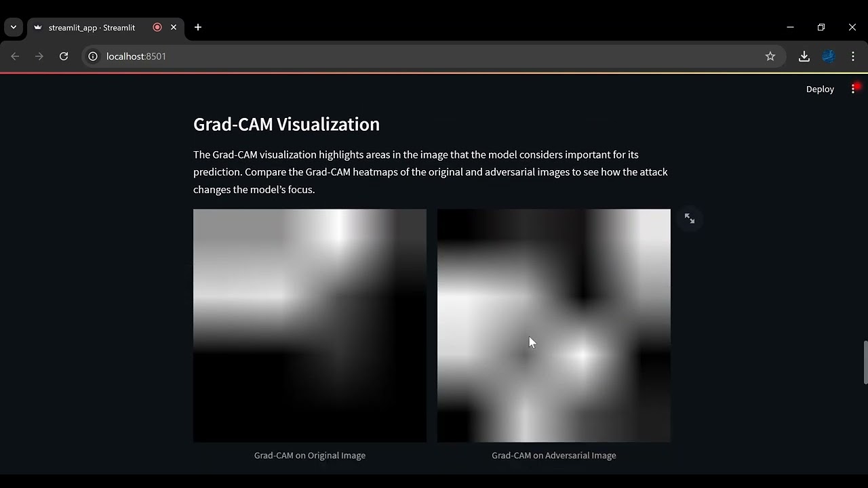Open the browser profile avatar
The image size is (868, 488).
[829, 56]
